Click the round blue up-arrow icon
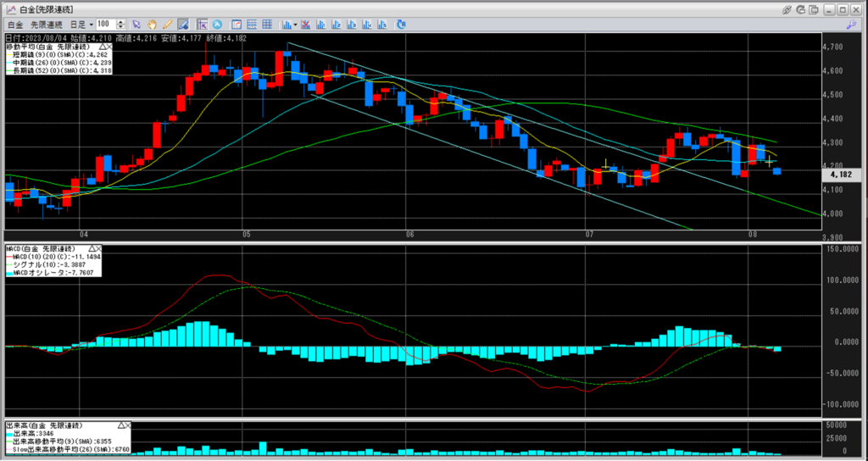 tap(218, 25)
